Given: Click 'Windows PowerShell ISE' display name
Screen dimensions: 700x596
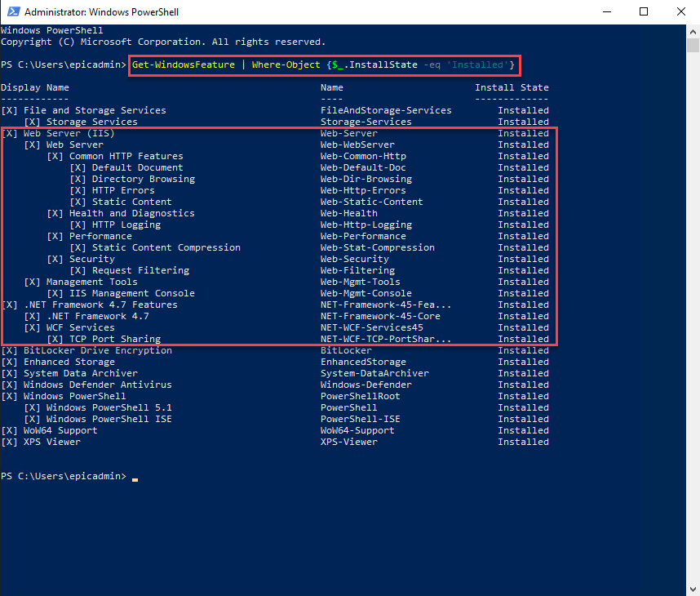Looking at the screenshot, I should coord(109,419).
